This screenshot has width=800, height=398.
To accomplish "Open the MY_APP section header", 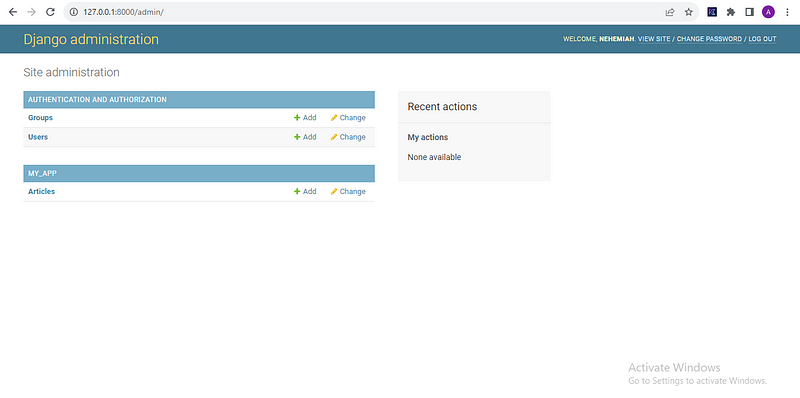I will (x=42, y=173).
